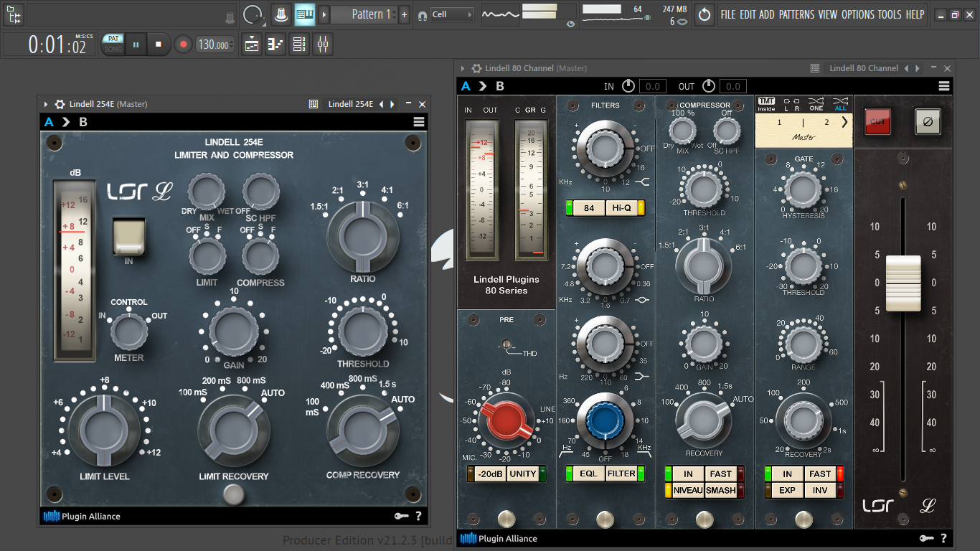Expand the Lindell 80 Channel preset selector
Screen dimensions: 980x551
pyautogui.click(x=844, y=122)
